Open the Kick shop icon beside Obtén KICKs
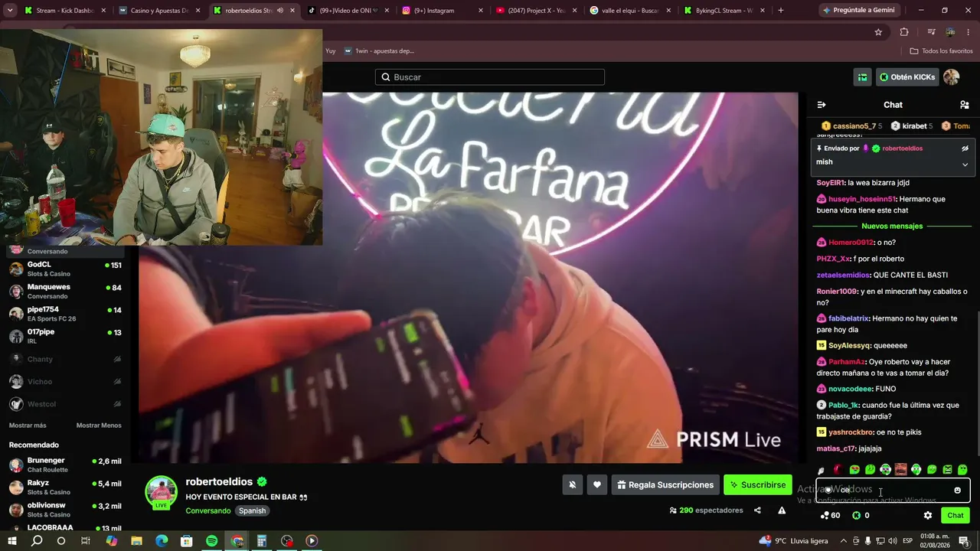This screenshot has height=551, width=980. (x=863, y=77)
